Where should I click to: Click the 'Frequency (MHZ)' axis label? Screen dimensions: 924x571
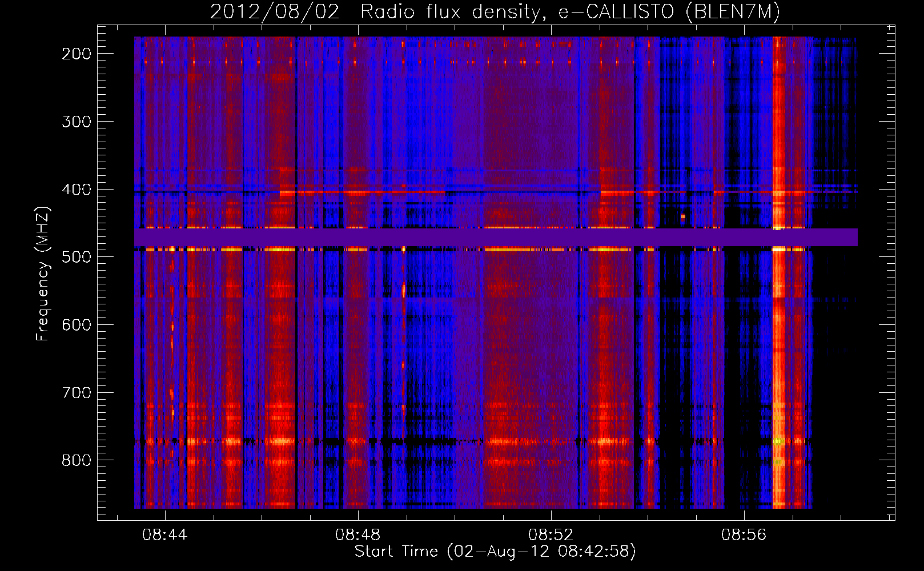tap(43, 274)
